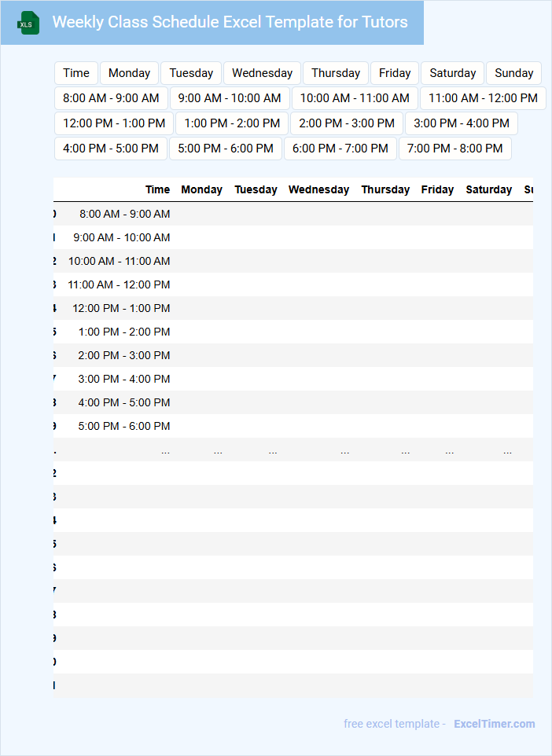Image resolution: width=552 pixels, height=756 pixels.
Task: Click the 10:00 AM - 11:00 AM tag
Action: coord(355,98)
